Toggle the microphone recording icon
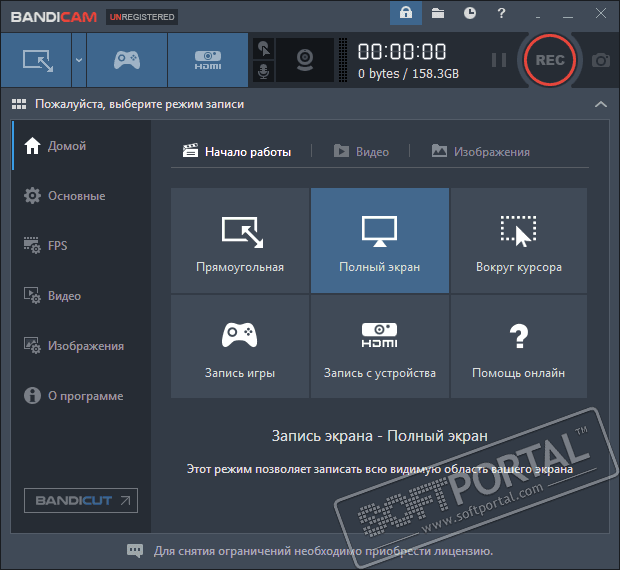 click(x=263, y=72)
